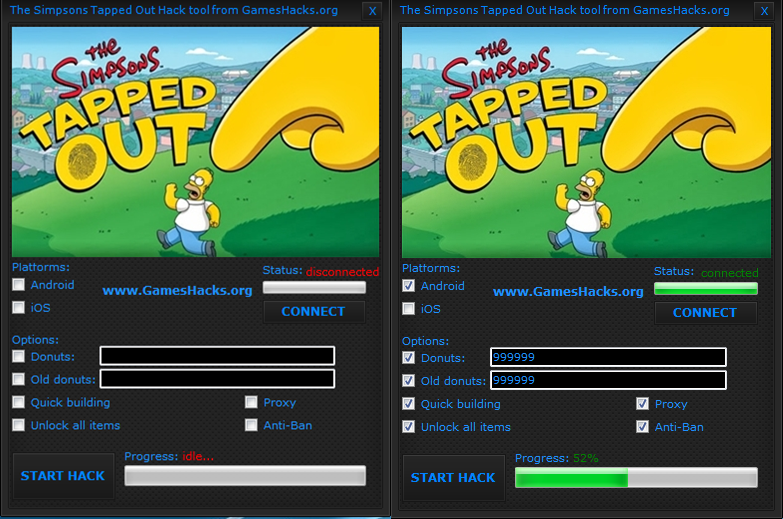Screen dimensions: 783x519
Task: Close the connected window with X
Action: click(x=765, y=11)
